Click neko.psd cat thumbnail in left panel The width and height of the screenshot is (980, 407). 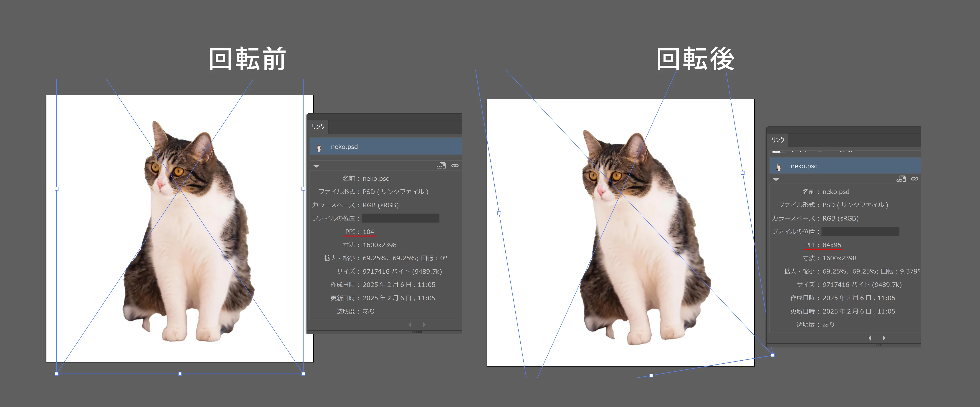[319, 147]
